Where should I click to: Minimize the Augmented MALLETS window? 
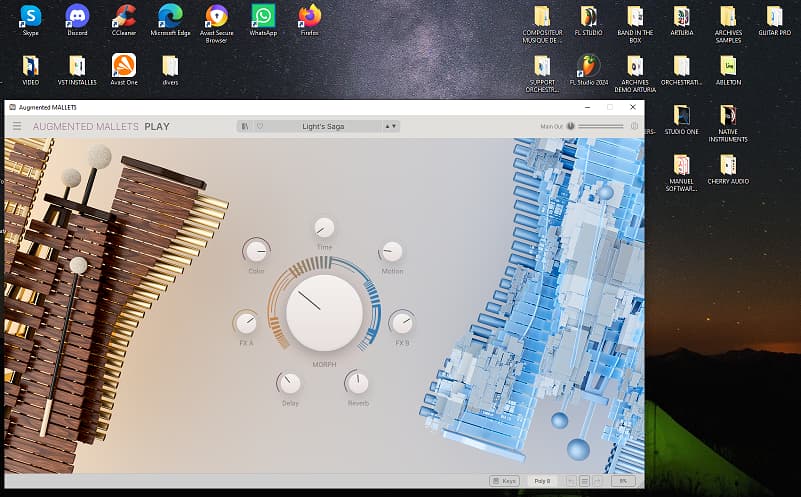[x=587, y=107]
